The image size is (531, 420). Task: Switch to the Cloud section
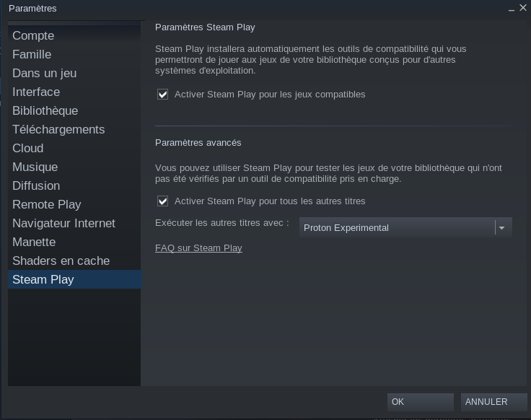click(28, 148)
